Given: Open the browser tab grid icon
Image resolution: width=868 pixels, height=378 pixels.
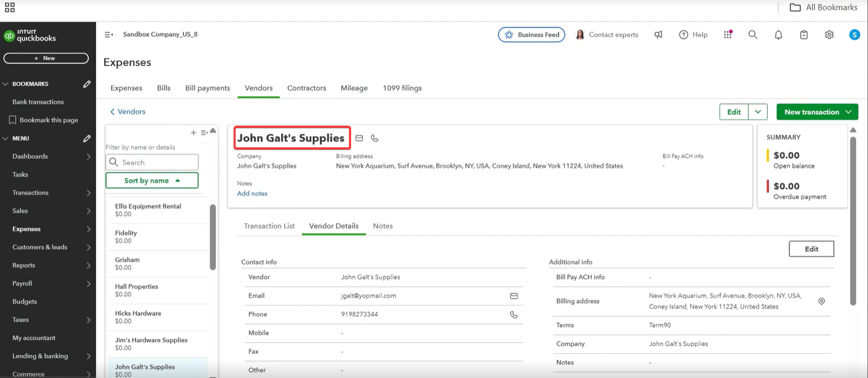Looking at the screenshot, I should coord(10,8).
